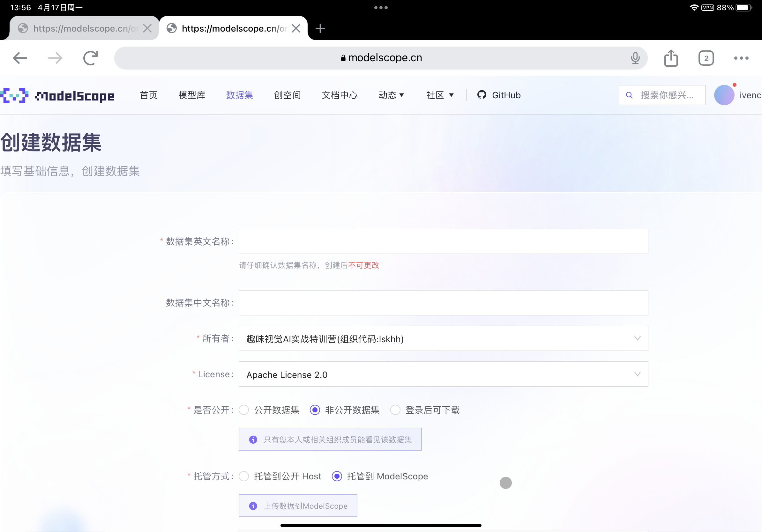The image size is (762, 532).
Task: Open the user avatar with notification dot
Action: coord(724,94)
